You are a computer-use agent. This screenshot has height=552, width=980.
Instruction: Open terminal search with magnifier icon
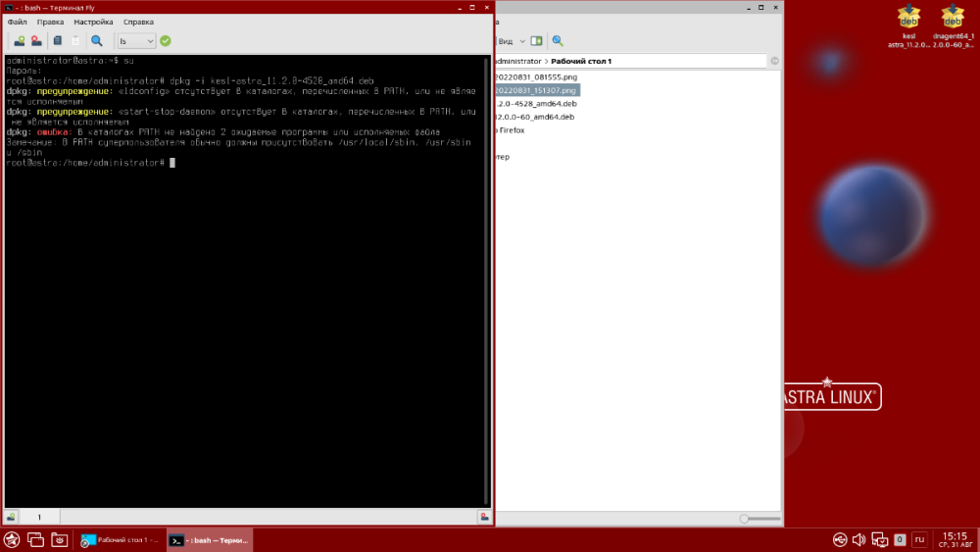(97, 41)
